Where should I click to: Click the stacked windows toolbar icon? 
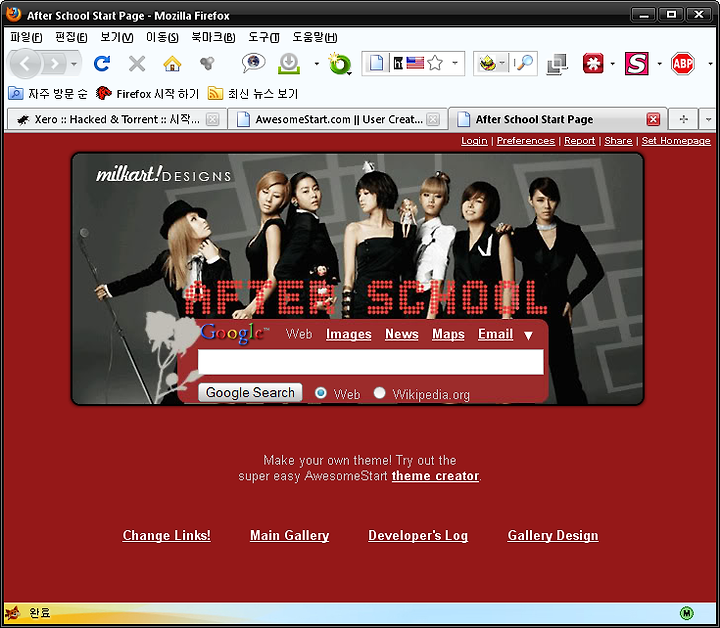[557, 64]
